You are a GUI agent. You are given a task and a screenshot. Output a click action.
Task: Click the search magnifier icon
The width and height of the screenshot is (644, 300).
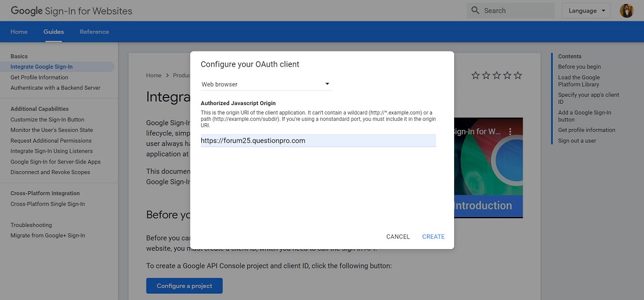click(x=476, y=11)
